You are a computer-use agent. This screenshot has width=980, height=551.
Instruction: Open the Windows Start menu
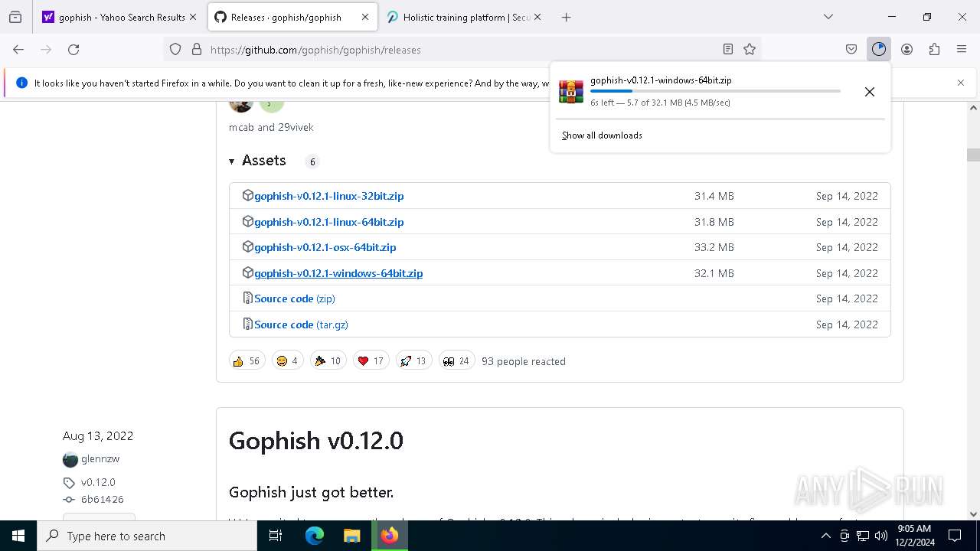18,536
